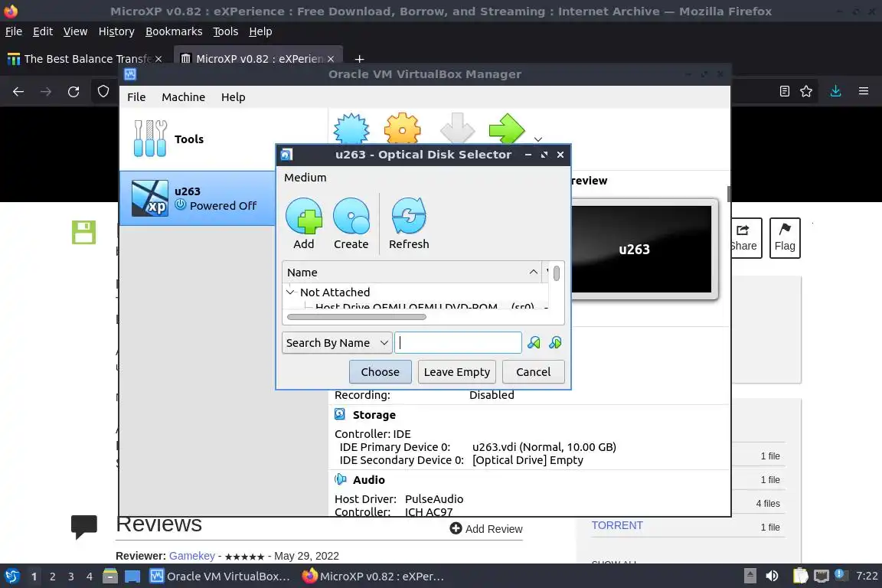Click the Add Review link

pos(486,529)
